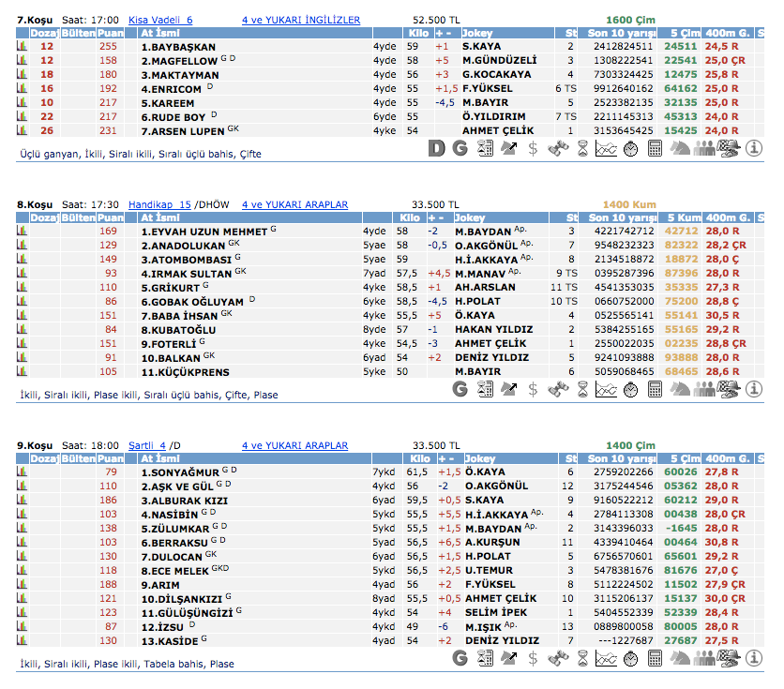Image resolution: width=784 pixels, height=689 pixels.
Task: Open binoculars icon under race 7
Action: coord(558,148)
